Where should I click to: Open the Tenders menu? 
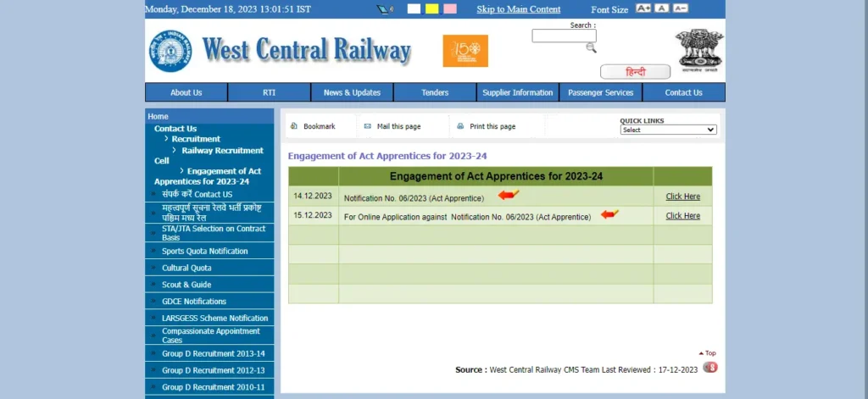(x=435, y=92)
